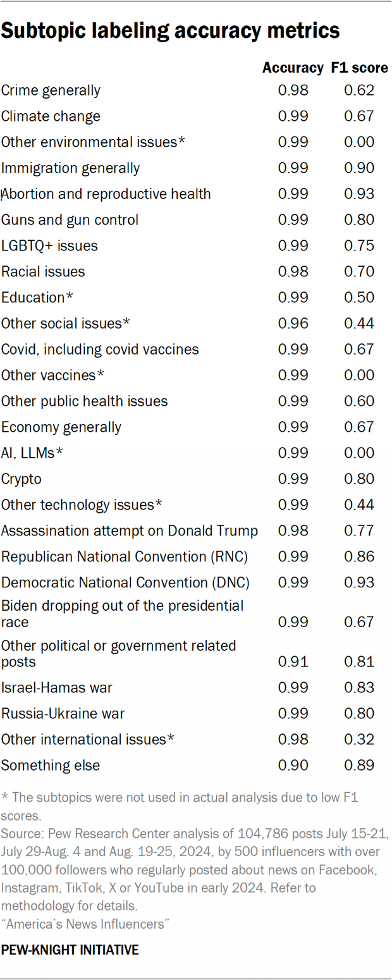This screenshot has height=980, width=392.
Task: Select the 'Israel-Hamas war' row label
Action: pyautogui.click(x=57, y=688)
